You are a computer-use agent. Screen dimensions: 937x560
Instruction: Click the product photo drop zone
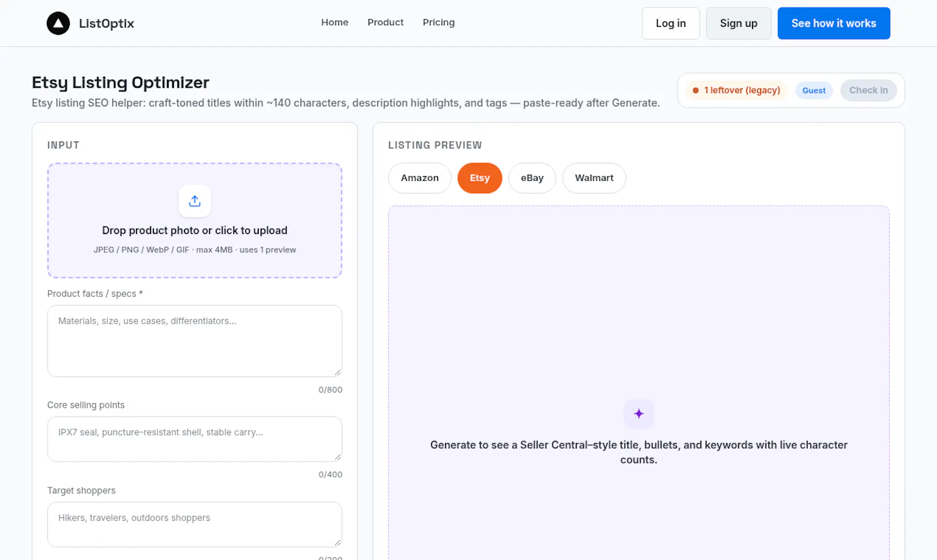pos(195,221)
